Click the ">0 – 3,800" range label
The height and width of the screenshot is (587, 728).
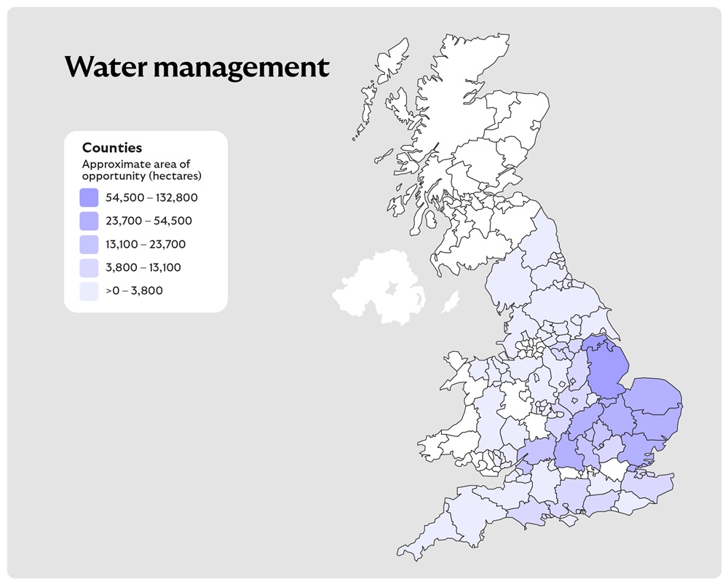pos(134,291)
